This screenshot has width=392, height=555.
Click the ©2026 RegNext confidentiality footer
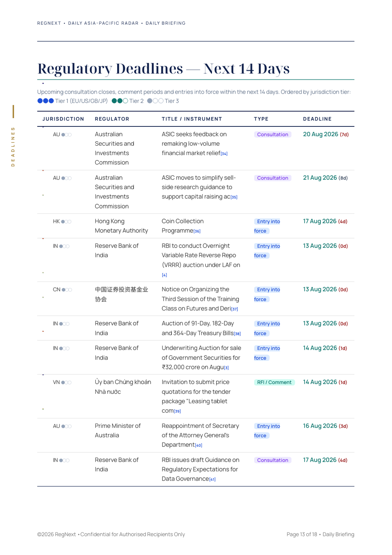click(111, 534)
